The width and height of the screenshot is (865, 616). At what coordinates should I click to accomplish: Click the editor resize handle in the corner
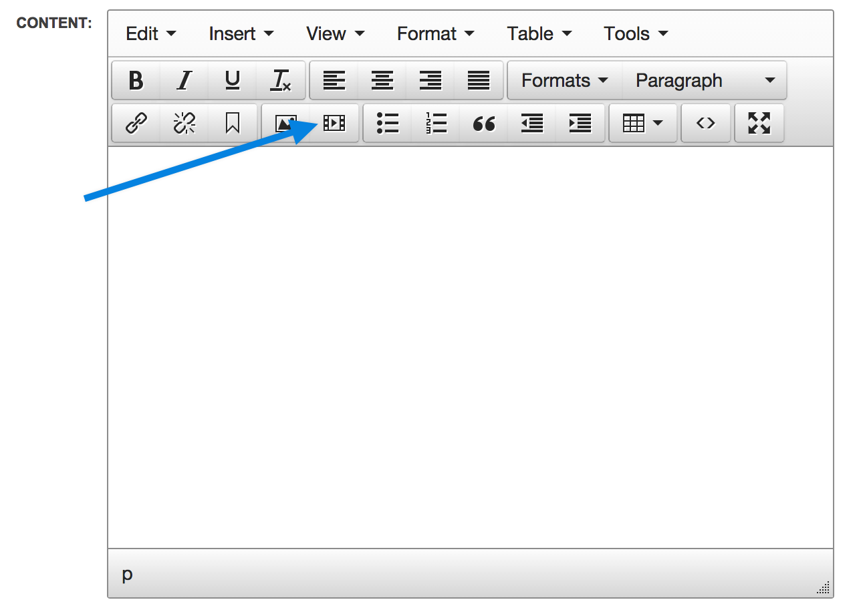click(824, 587)
